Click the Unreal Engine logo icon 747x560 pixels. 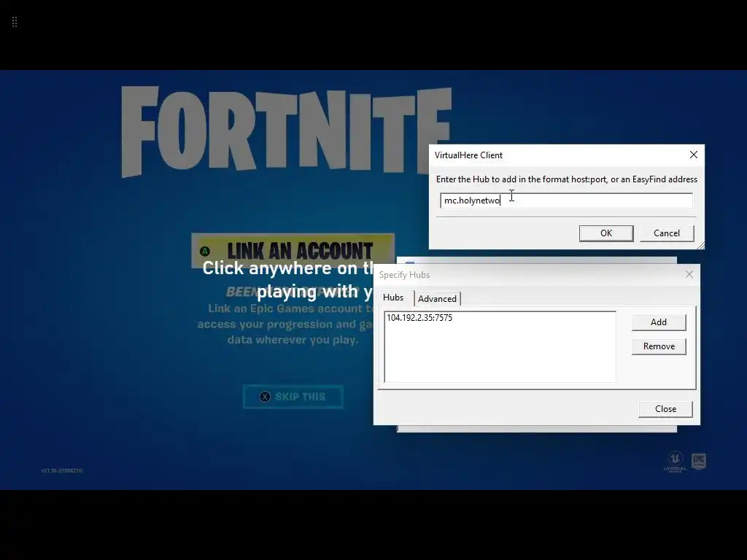click(675, 461)
